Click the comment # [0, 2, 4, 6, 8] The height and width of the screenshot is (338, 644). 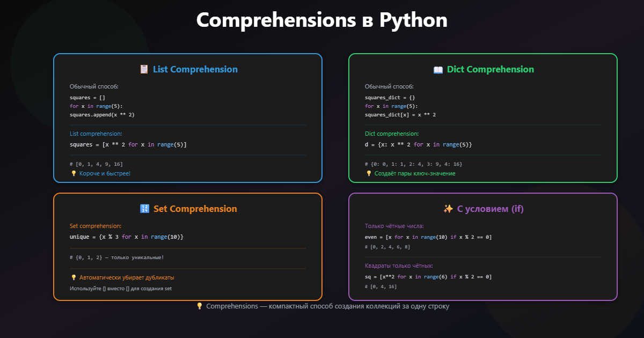[x=387, y=247]
